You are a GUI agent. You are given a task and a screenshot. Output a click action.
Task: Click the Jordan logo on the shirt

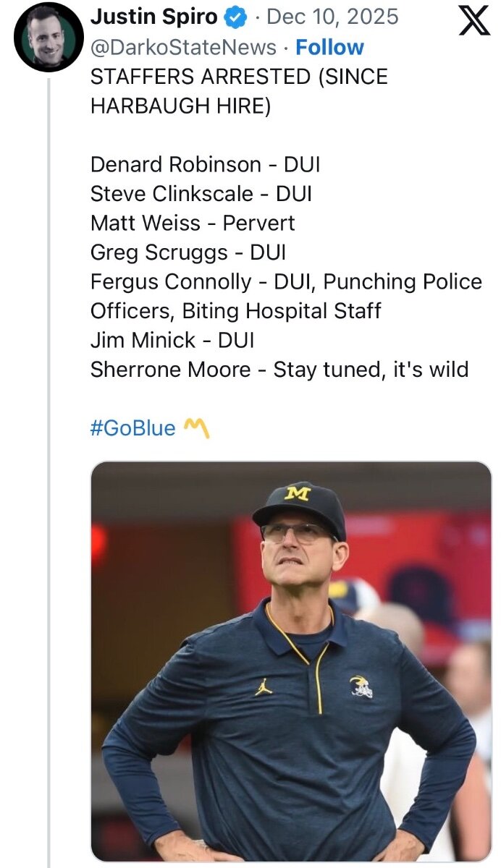[264, 686]
